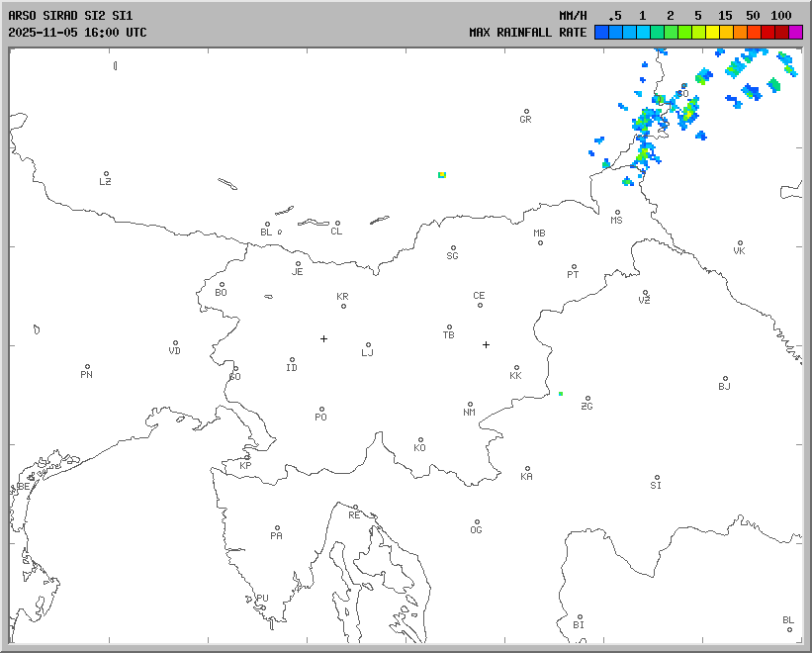This screenshot has width=812, height=653.
Task: Click the small green echo west of ZG
Action: (560, 394)
